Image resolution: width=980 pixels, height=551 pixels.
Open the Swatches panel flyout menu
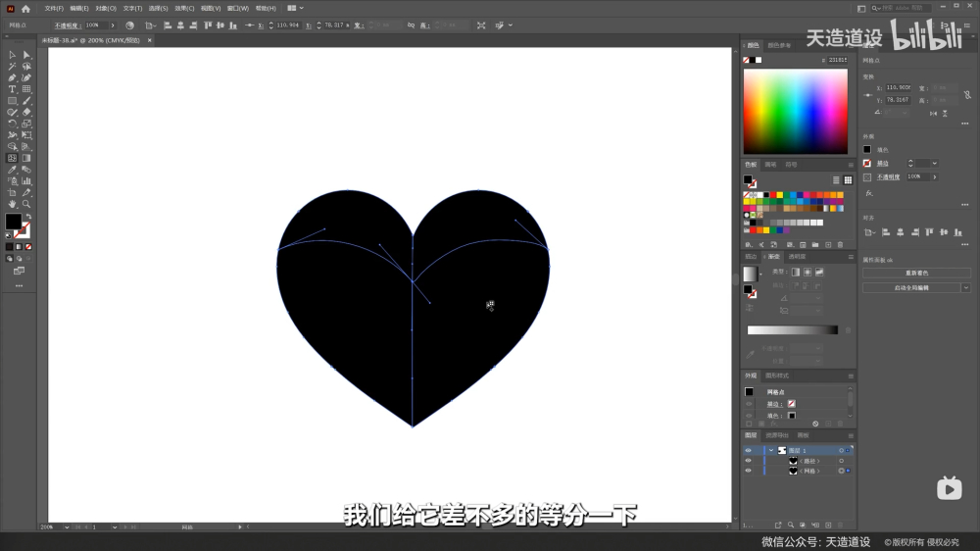click(x=851, y=165)
